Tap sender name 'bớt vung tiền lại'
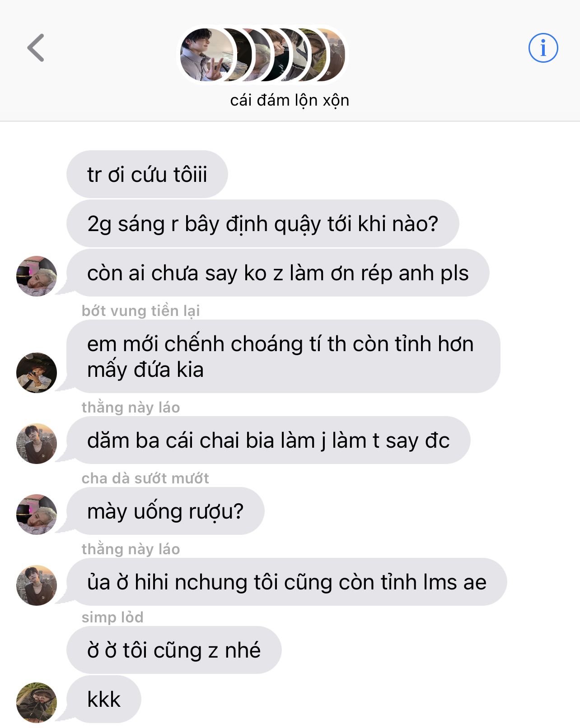 pyautogui.click(x=140, y=311)
